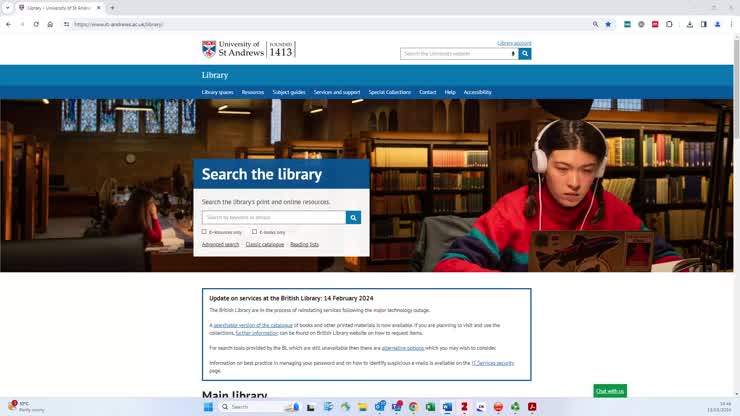Open Microsoft Teams from the taskbar

396,407
